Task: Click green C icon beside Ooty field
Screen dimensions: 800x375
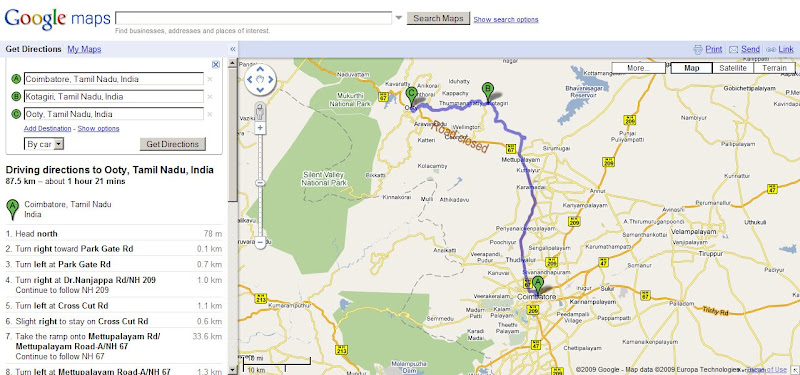Action: [x=16, y=114]
